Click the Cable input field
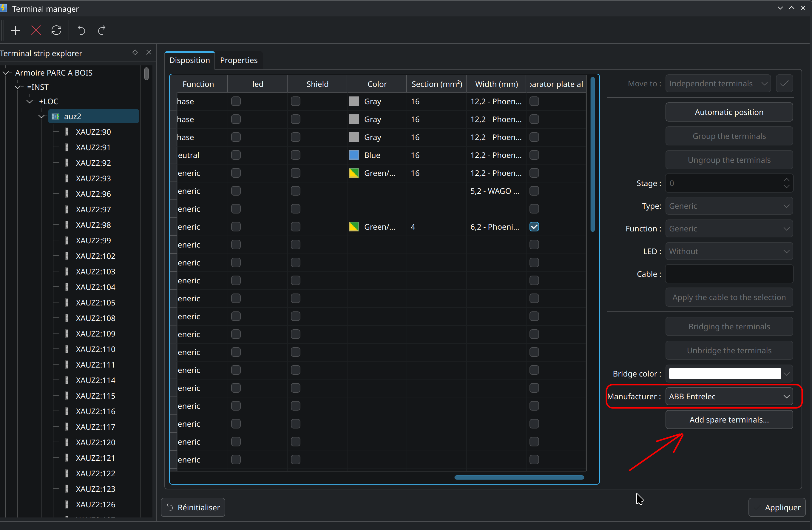This screenshot has height=530, width=812. (729, 274)
